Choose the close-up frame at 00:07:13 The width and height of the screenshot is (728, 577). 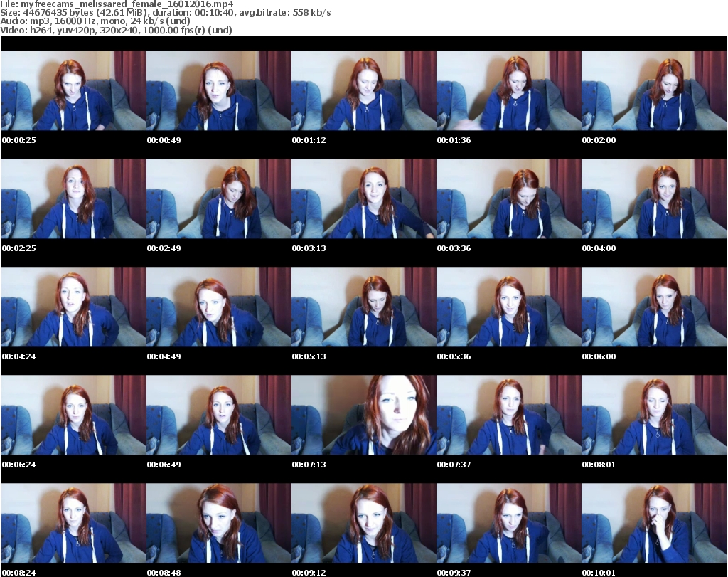click(364, 415)
